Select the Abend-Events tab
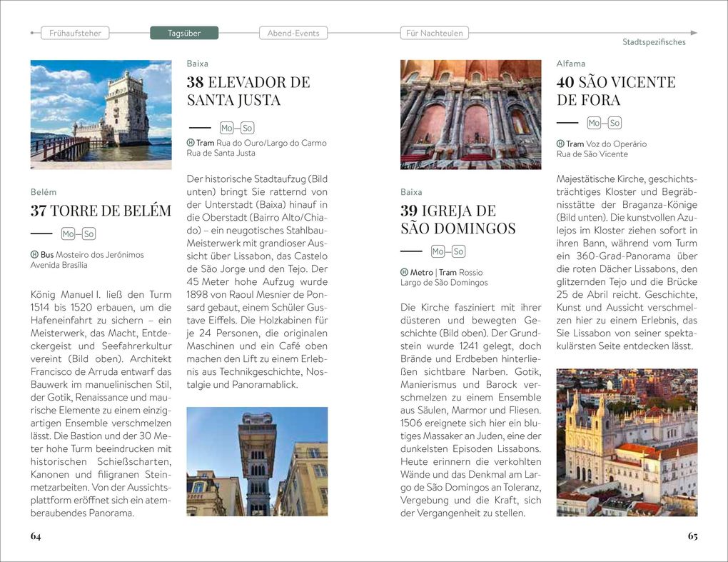The width and height of the screenshot is (728, 562). (x=293, y=33)
